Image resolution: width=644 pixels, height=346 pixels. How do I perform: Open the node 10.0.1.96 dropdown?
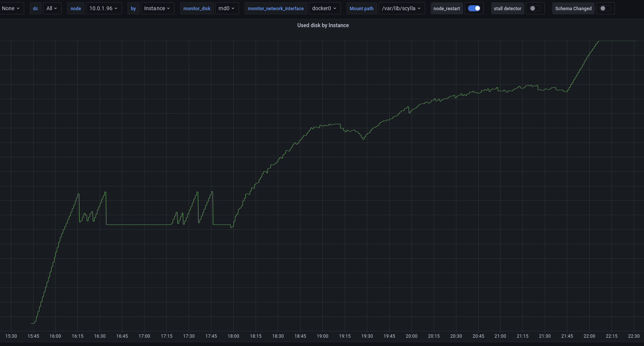click(104, 8)
